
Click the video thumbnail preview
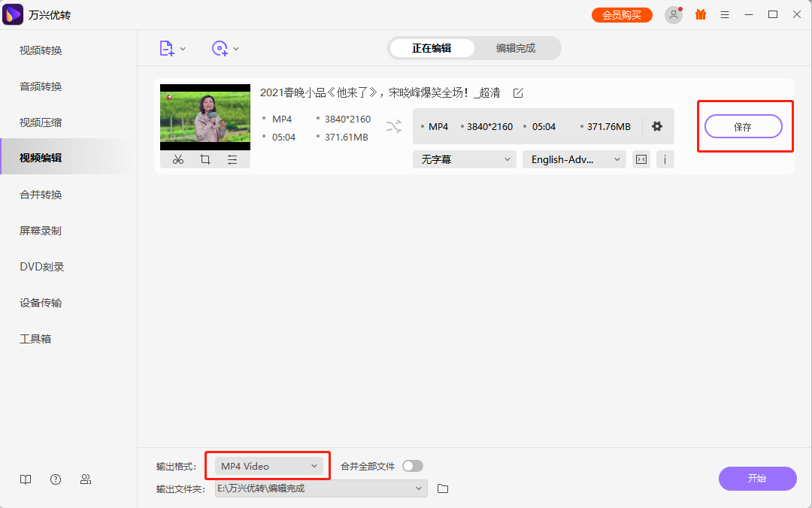pos(205,117)
